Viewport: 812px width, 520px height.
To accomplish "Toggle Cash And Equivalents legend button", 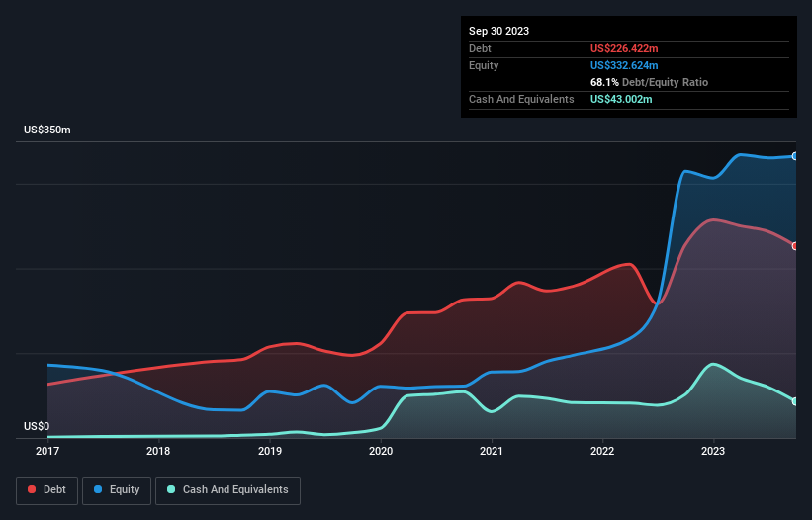I will [x=227, y=490].
